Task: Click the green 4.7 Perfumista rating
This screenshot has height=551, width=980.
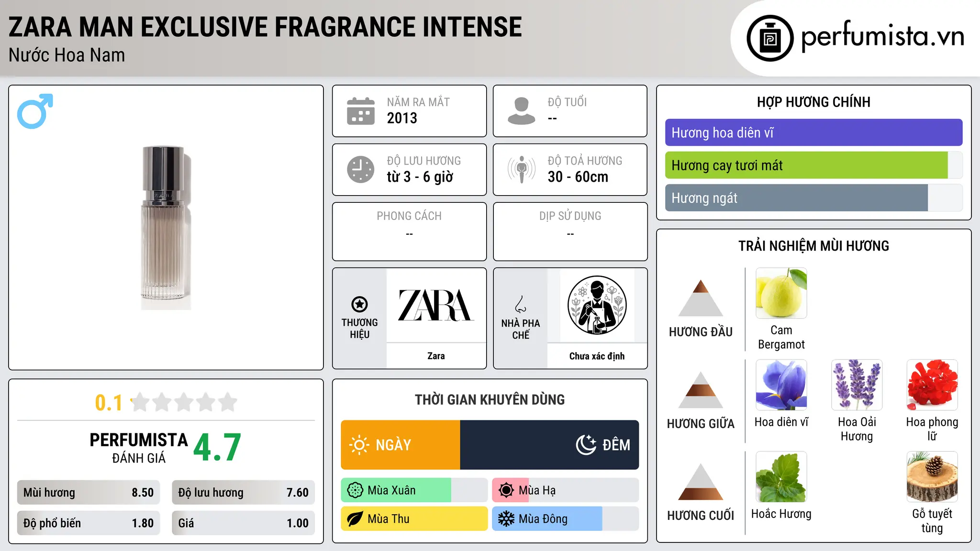Action: pyautogui.click(x=217, y=448)
